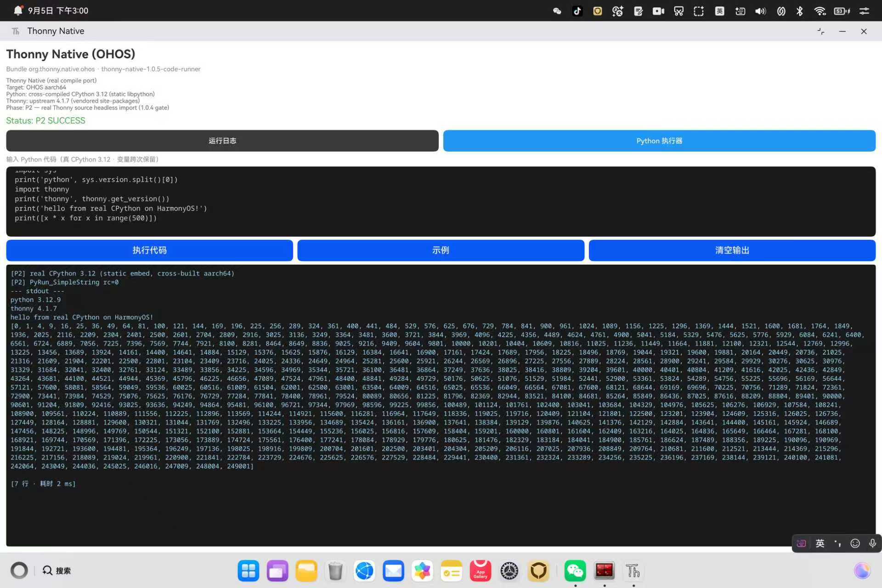Open the red terminal app in dock
The width and height of the screenshot is (882, 588).
tap(604, 571)
